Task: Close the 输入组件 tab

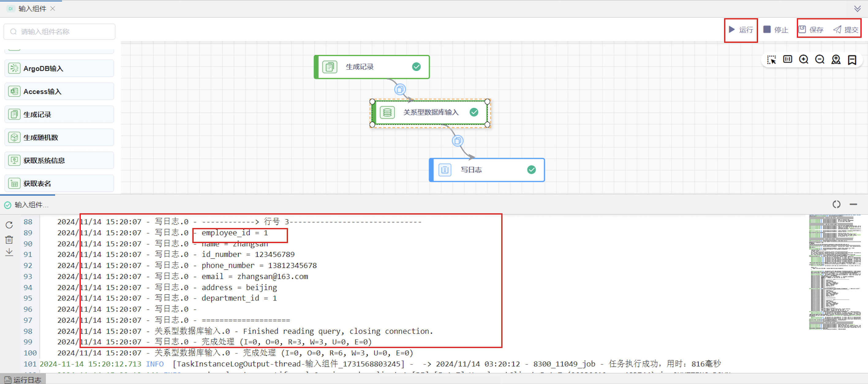Action: (x=53, y=9)
